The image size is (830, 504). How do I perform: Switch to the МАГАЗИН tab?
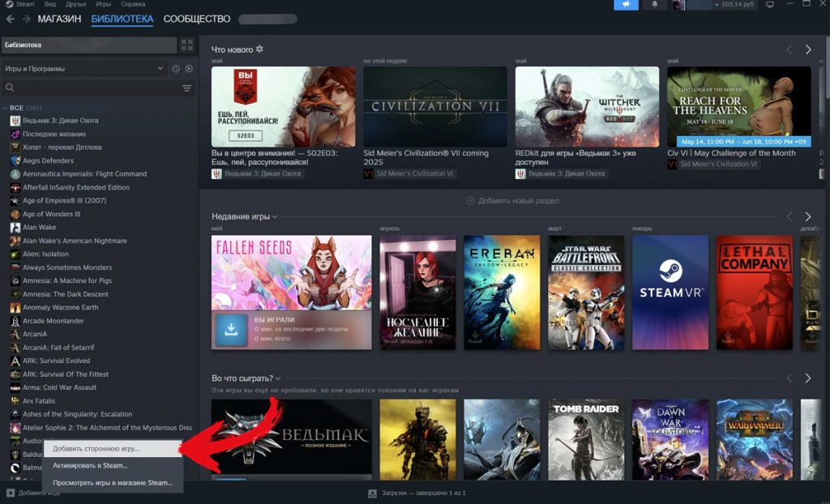point(59,19)
